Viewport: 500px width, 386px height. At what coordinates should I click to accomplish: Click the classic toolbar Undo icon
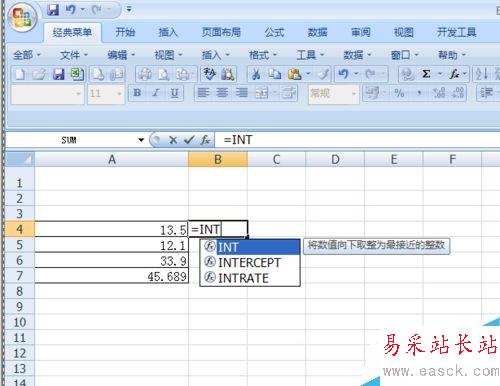coord(343,74)
